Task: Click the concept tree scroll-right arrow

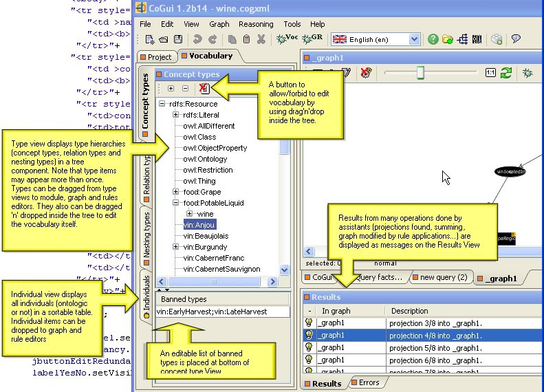Action: [x=273, y=281]
